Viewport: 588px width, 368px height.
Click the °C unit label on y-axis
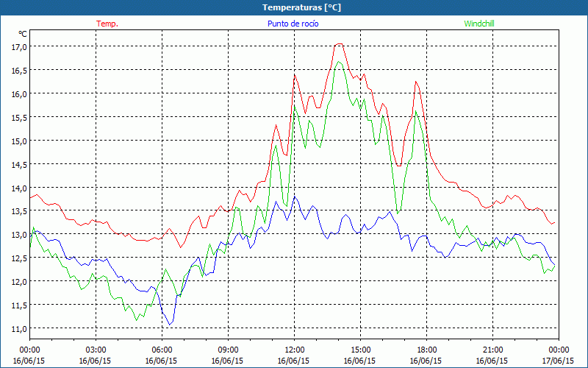[23, 34]
